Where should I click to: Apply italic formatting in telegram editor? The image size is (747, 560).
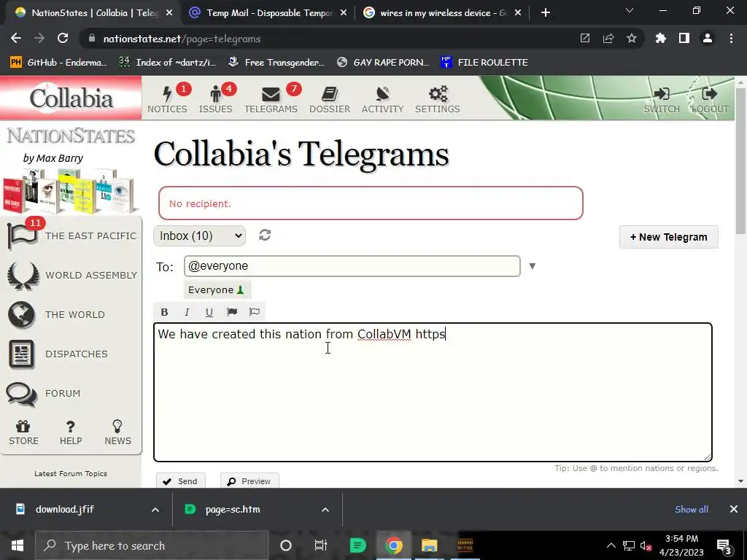pos(187,312)
